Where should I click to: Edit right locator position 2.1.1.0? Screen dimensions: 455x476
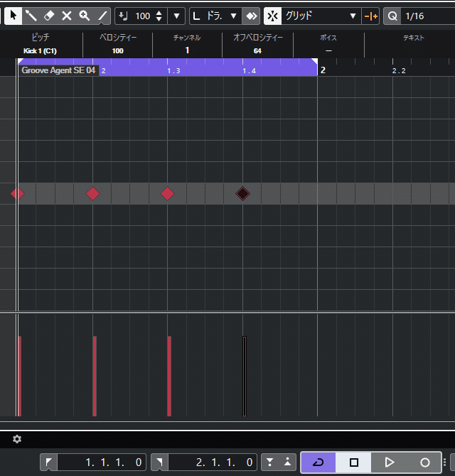pos(213,463)
